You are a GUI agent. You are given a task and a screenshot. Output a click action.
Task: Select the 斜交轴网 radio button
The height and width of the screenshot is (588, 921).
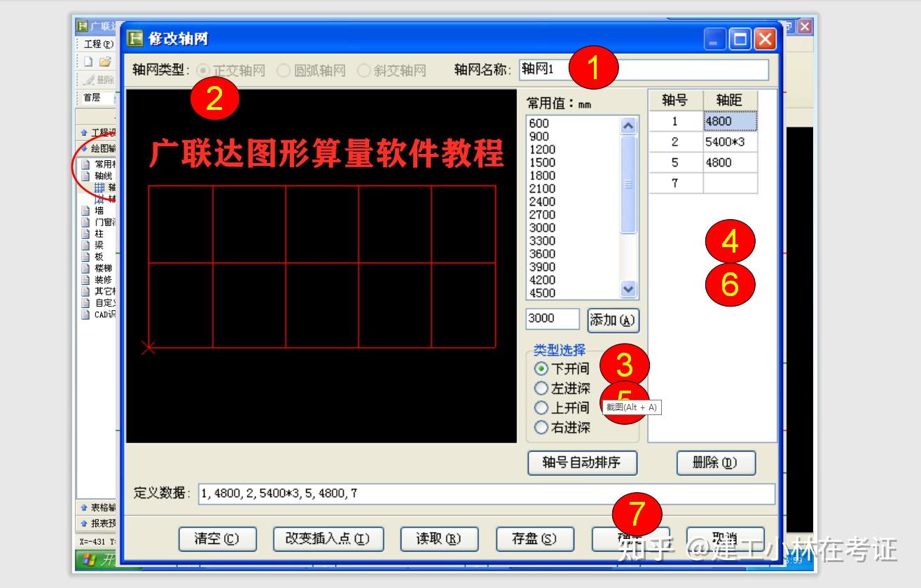tap(363, 71)
